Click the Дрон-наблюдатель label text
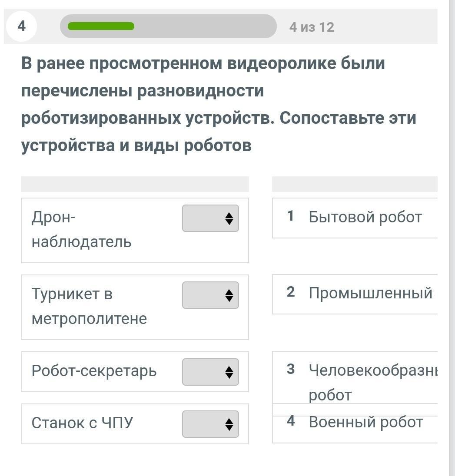455x476 pixels. click(81, 229)
